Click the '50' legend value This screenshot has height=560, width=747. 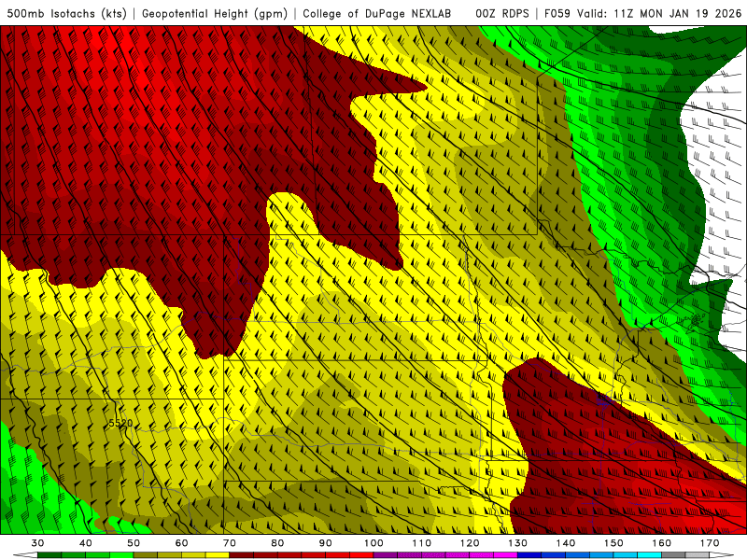tap(134, 543)
